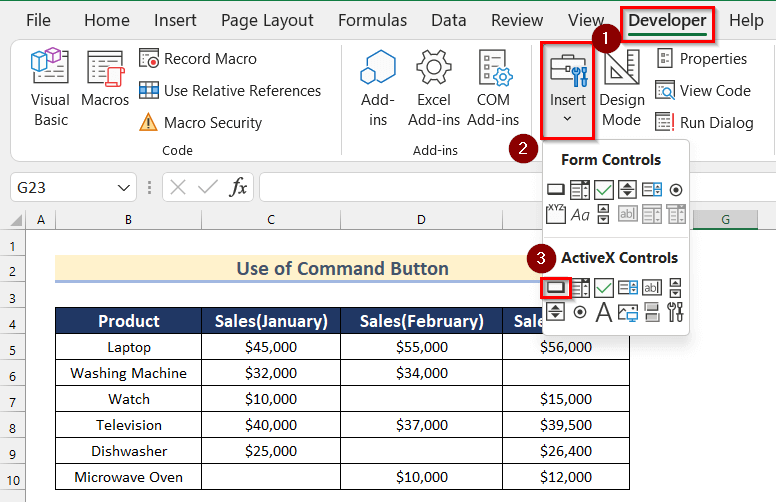Expand the Name Box dropdown
Image resolution: width=776 pixels, height=502 pixels.
(124, 187)
